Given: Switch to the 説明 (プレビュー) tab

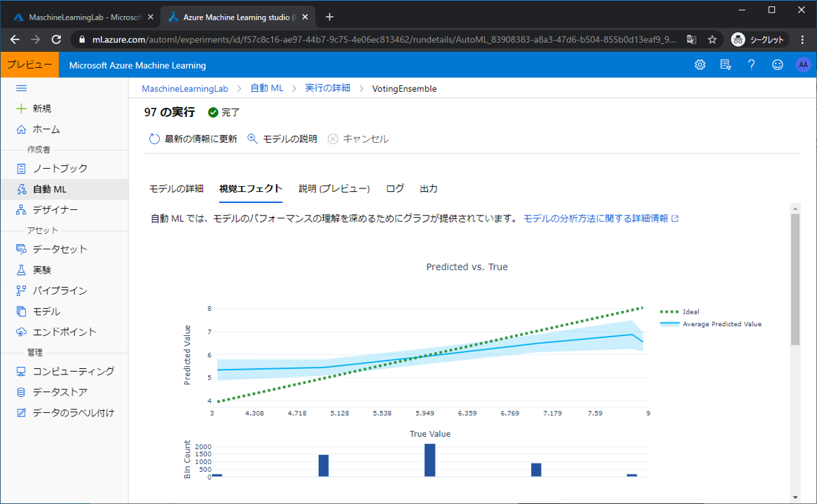Looking at the screenshot, I should coord(334,189).
